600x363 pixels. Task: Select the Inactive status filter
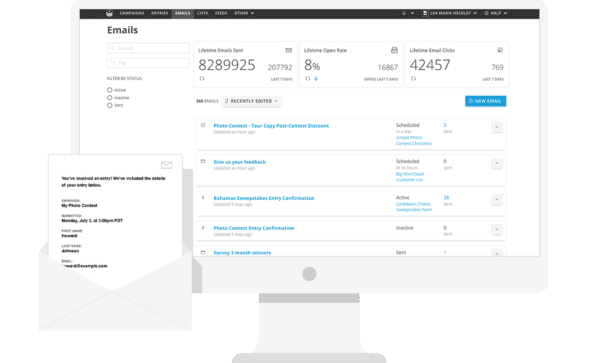pos(109,98)
